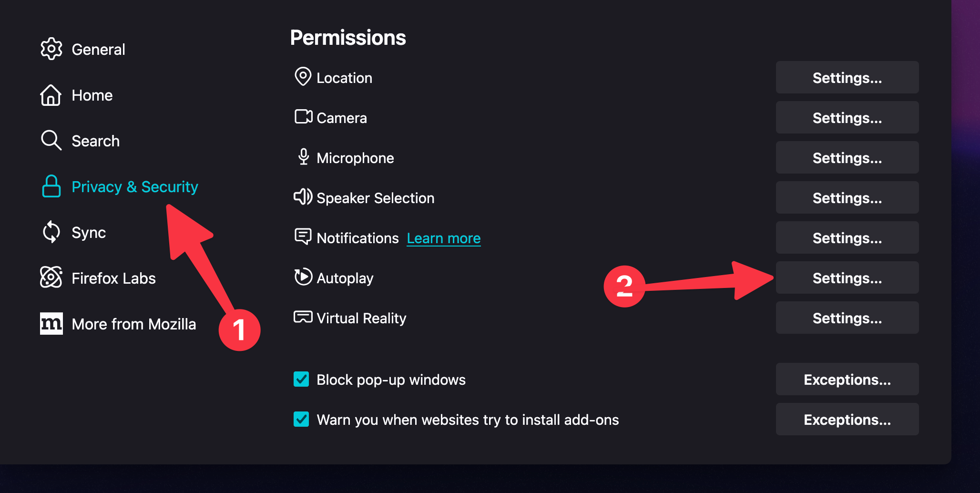Click the Search magnifier icon in sidebar
This screenshot has height=493, width=980.
(x=51, y=140)
